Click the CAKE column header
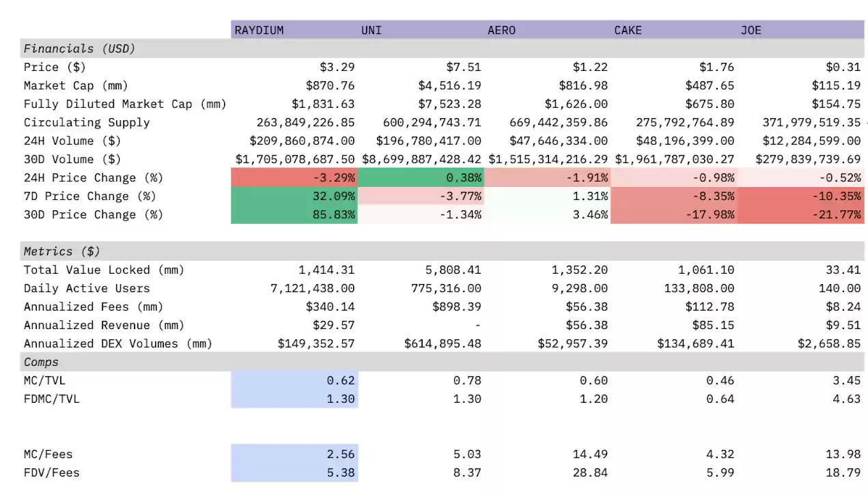The height and width of the screenshot is (495, 868). (673, 30)
